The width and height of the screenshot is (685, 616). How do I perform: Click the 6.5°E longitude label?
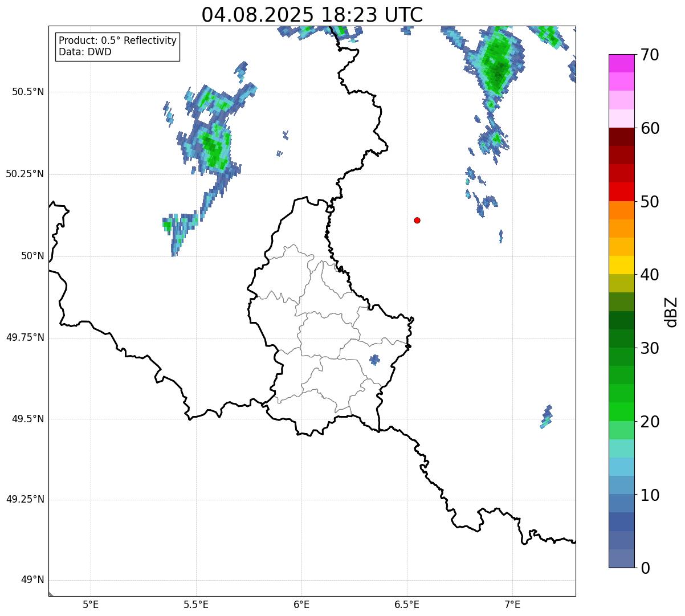(x=407, y=604)
